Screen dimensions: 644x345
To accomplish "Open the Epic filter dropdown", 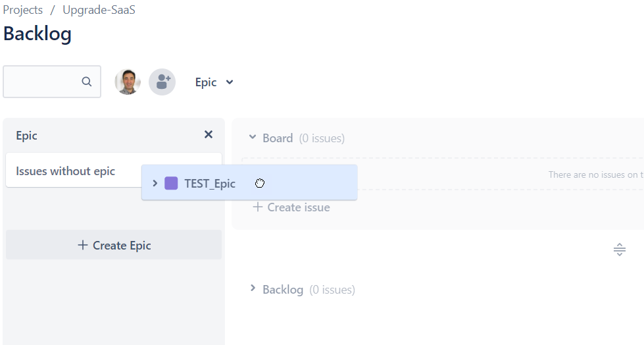I will click(214, 82).
